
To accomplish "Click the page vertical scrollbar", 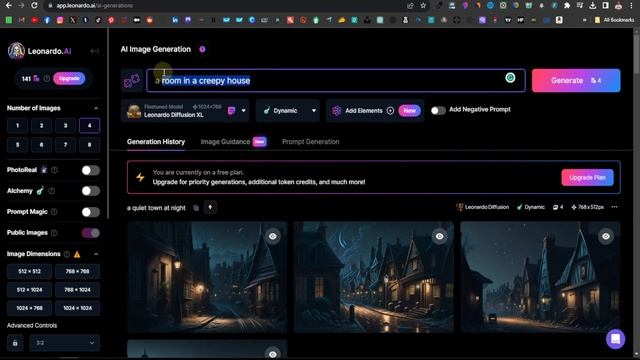I will click(x=636, y=53).
